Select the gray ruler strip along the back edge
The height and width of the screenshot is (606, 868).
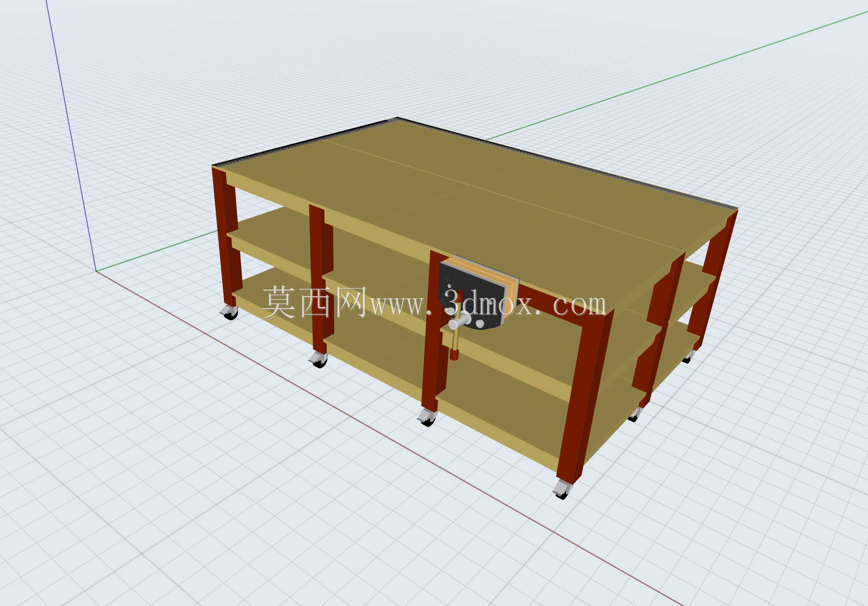pos(567,163)
